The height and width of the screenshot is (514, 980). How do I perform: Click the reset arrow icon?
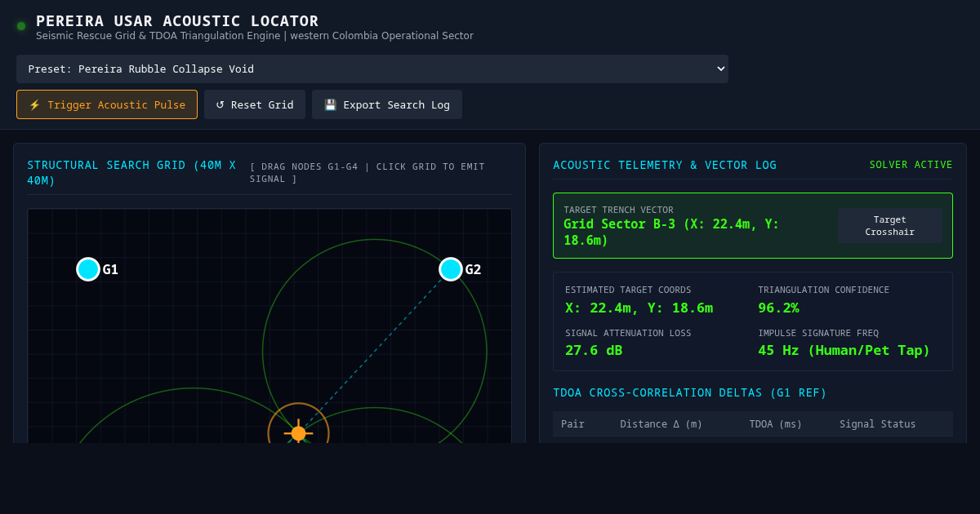tap(220, 105)
